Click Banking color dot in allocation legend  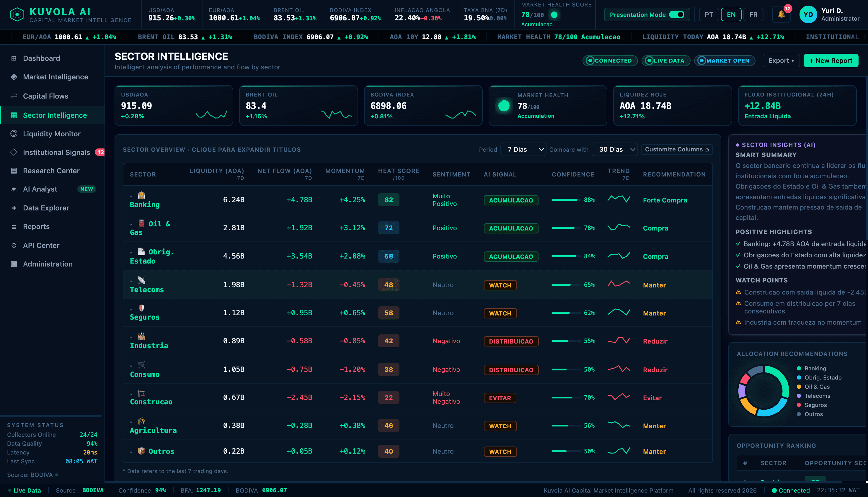[799, 368]
